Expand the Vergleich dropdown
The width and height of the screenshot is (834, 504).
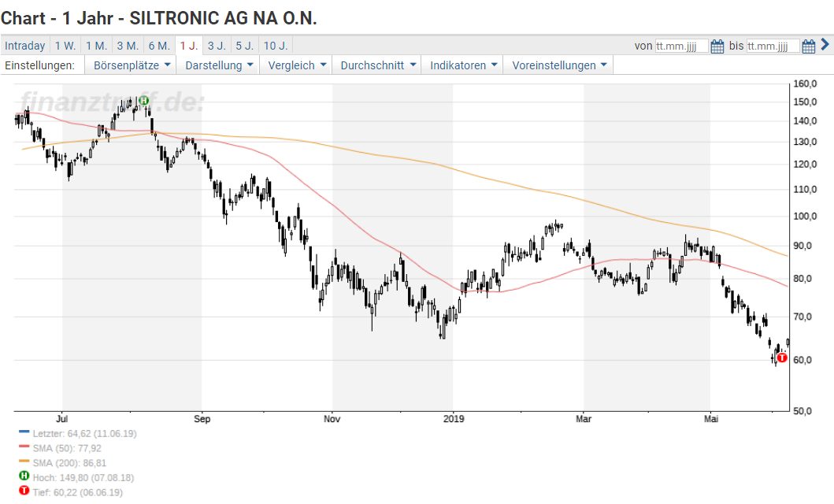click(x=297, y=65)
